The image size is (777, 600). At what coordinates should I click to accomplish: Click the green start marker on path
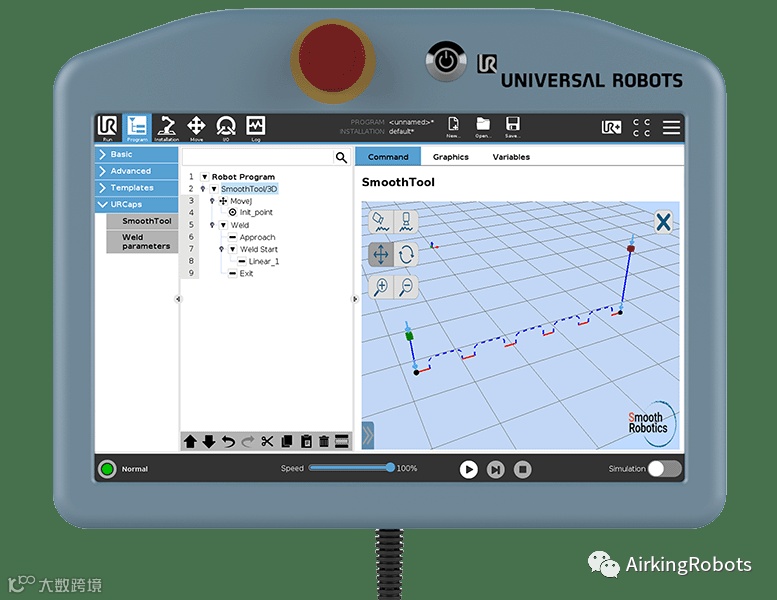coord(409,336)
